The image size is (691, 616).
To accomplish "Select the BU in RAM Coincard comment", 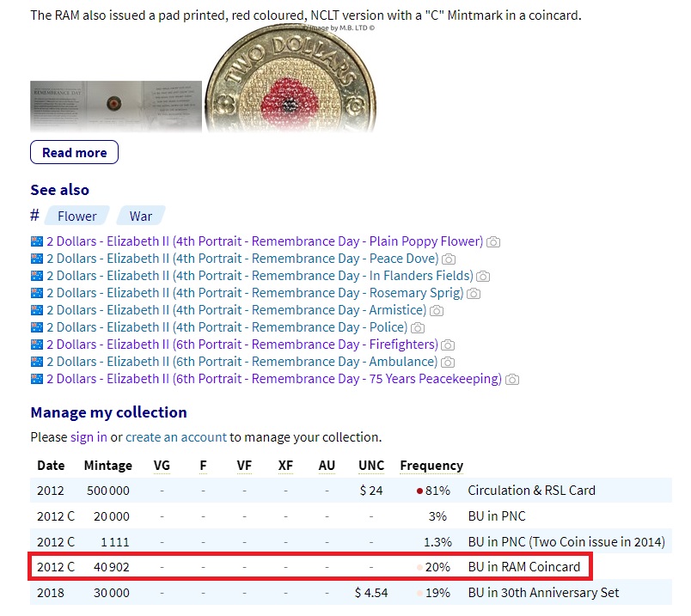I will (524, 567).
